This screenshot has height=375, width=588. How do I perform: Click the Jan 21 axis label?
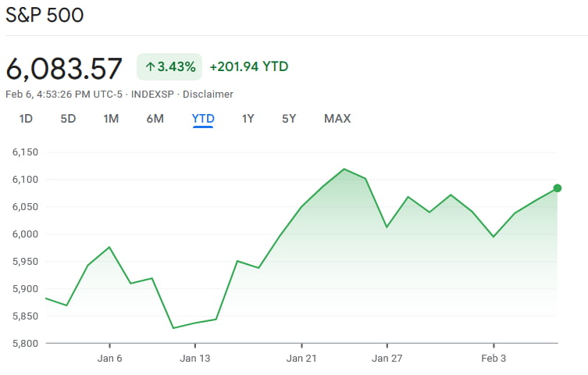coord(301,359)
